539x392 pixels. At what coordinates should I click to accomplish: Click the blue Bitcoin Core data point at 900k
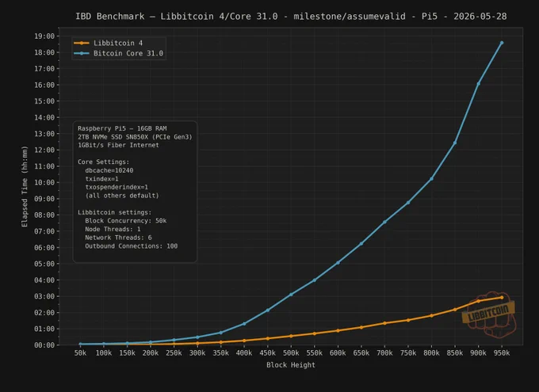[x=478, y=83]
